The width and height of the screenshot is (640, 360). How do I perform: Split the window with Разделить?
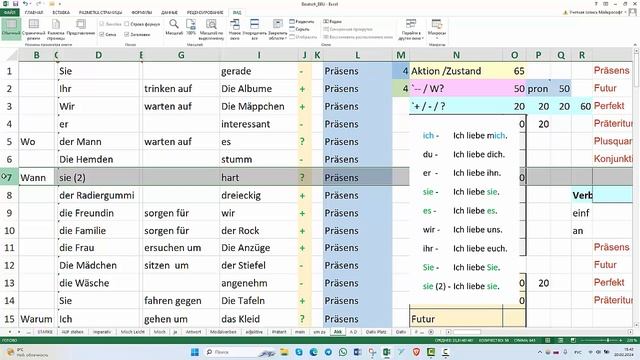[x=302, y=21]
